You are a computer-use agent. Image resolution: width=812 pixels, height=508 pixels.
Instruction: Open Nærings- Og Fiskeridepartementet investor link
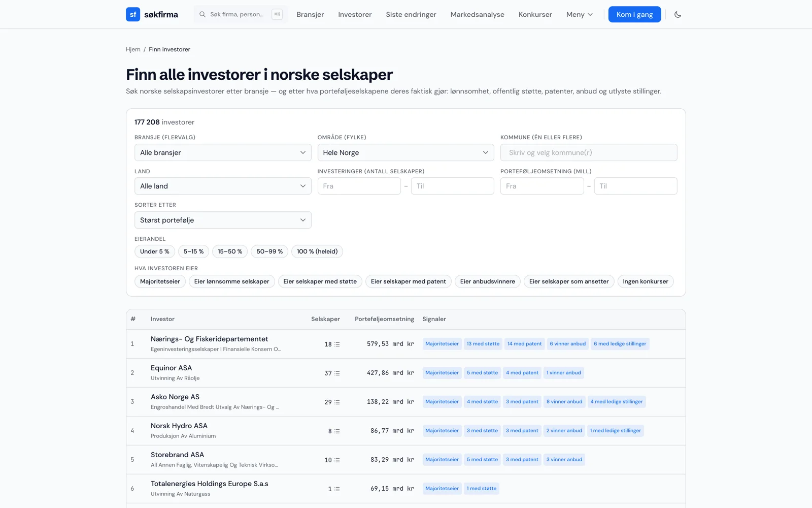[x=209, y=339]
